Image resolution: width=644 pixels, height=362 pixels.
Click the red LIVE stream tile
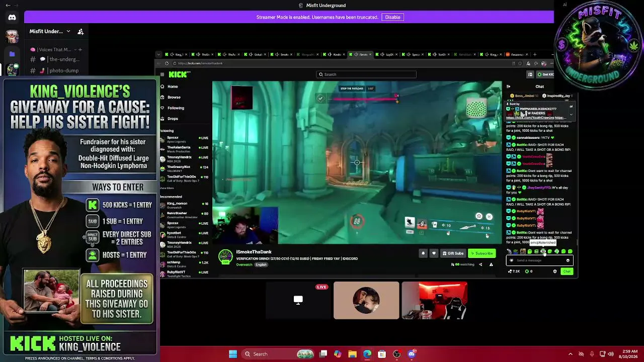(298, 300)
